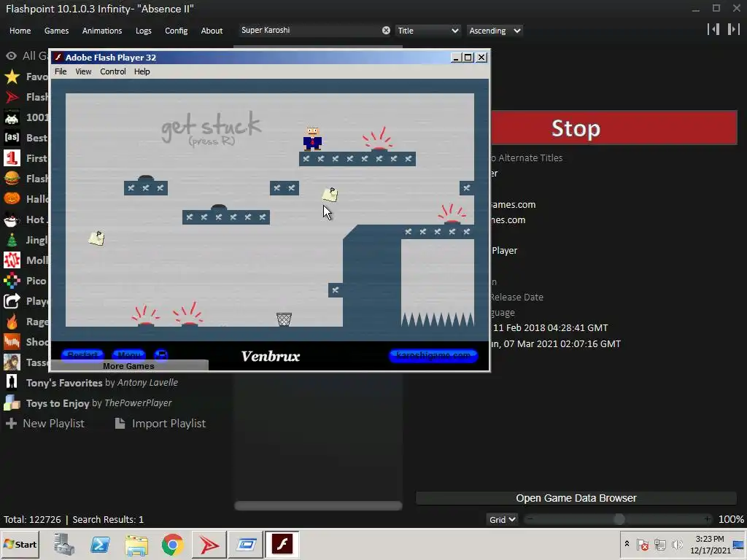747x560 pixels.
Task: Open the Home tab in Flashpoint
Action: pyautogui.click(x=20, y=31)
